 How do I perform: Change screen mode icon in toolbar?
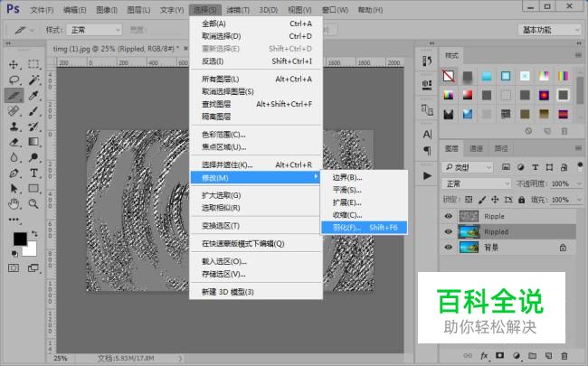[x=33, y=267]
